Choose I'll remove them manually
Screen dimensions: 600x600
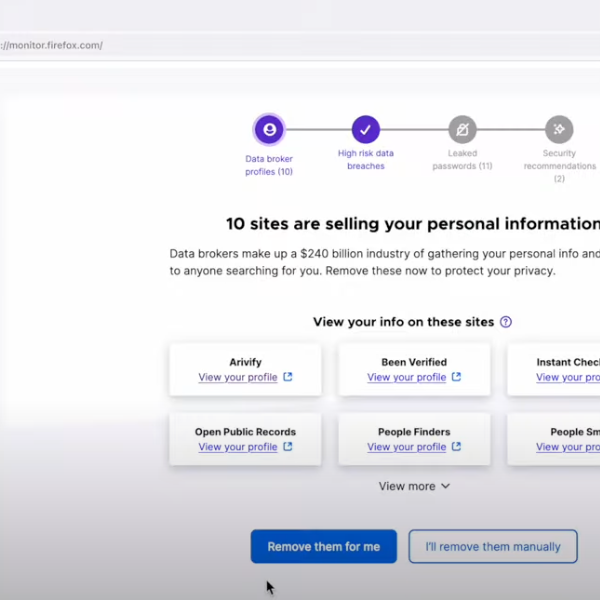493,547
